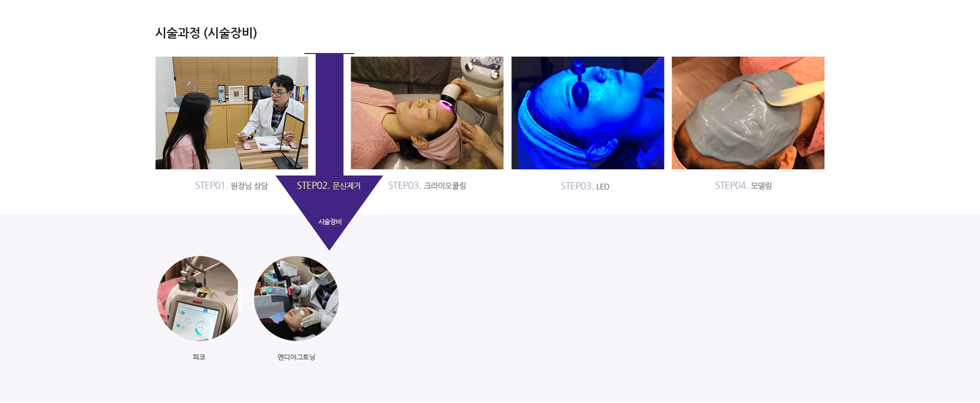Select the 피코 laser equipment circle image

(x=199, y=299)
